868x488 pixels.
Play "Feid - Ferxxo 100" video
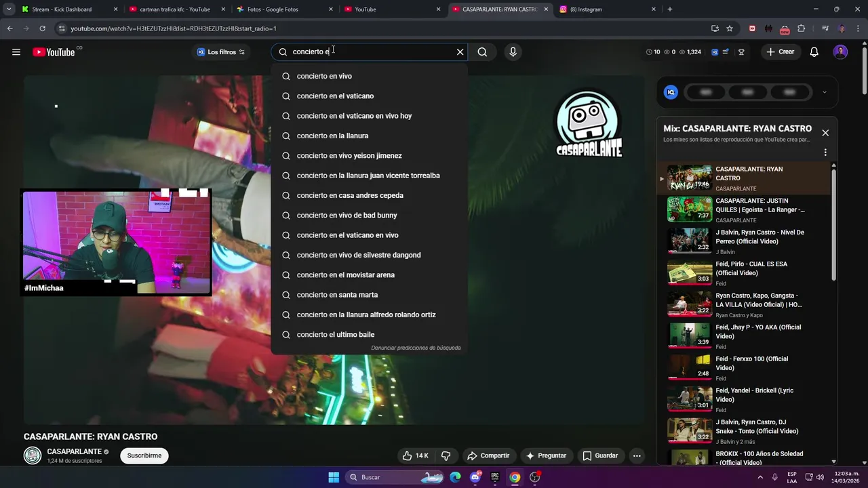point(743,368)
